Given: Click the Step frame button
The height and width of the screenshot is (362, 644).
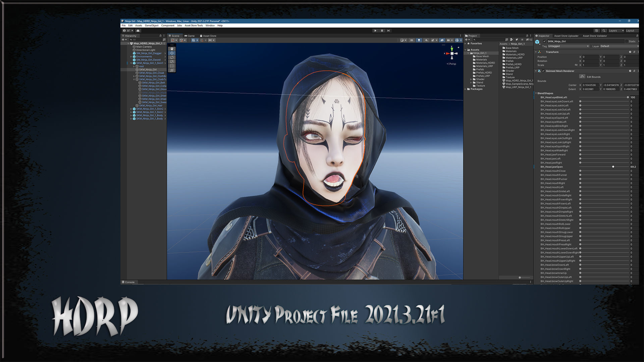Looking at the screenshot, I should [388, 31].
